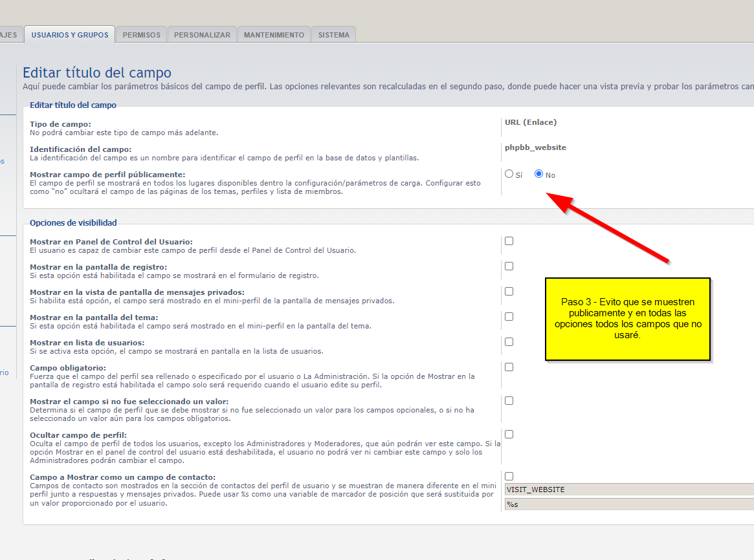
Task: Check the contact field display checkbox
Action: [509, 477]
